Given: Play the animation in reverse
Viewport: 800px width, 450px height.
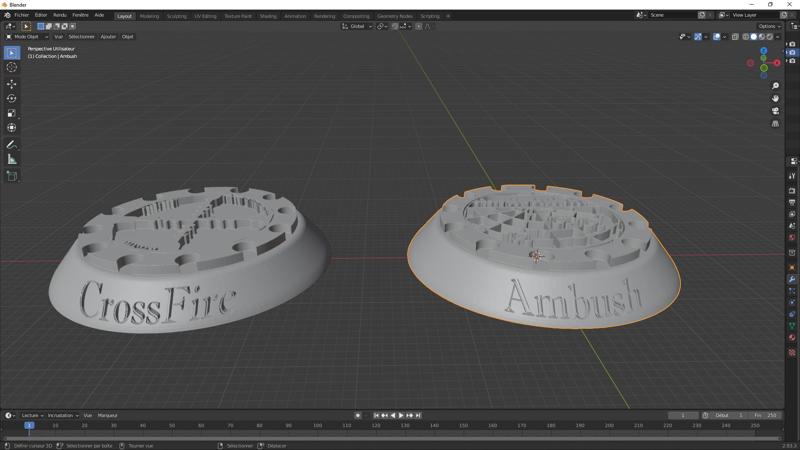Looking at the screenshot, I should click(x=393, y=415).
